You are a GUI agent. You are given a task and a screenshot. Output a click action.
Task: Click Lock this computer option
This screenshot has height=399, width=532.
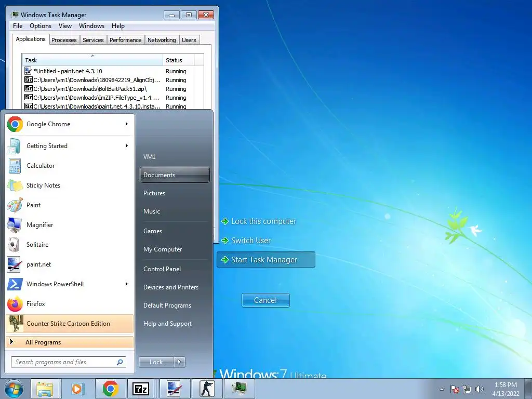tap(259, 221)
